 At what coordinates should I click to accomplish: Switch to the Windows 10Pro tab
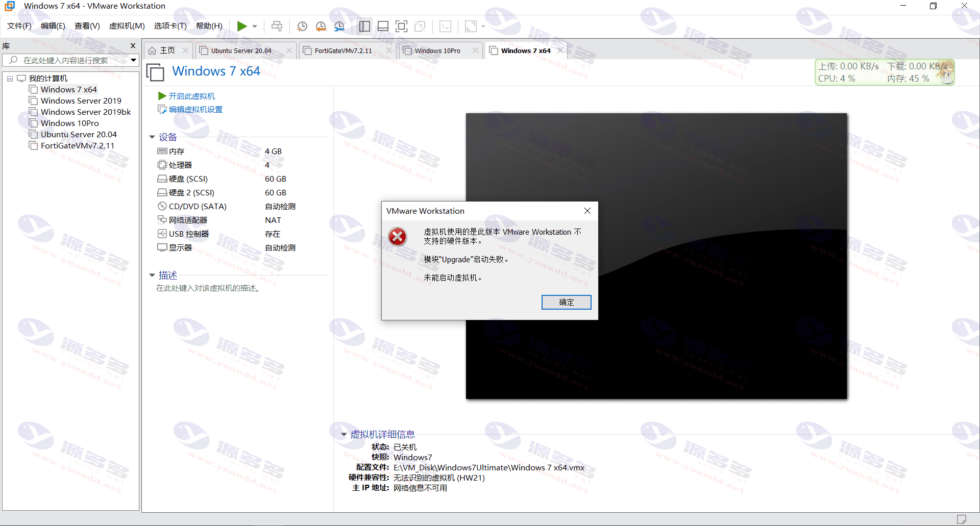click(437, 51)
